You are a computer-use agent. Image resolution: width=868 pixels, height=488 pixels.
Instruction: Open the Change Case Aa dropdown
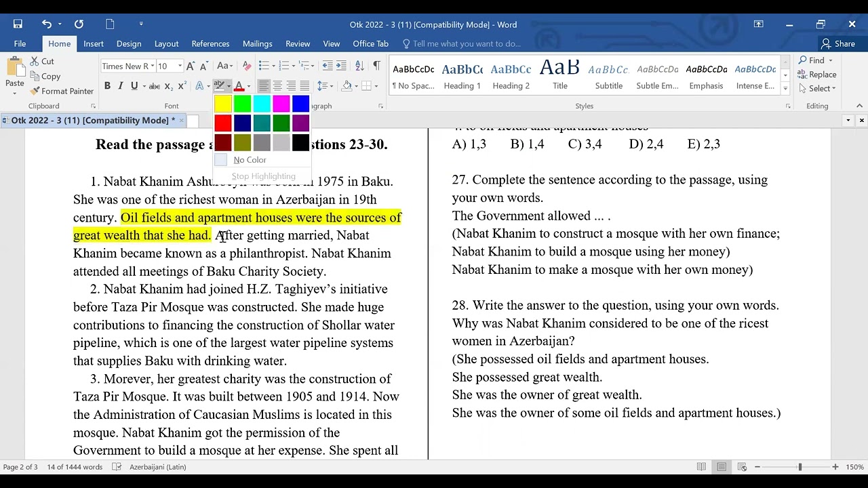tap(224, 66)
